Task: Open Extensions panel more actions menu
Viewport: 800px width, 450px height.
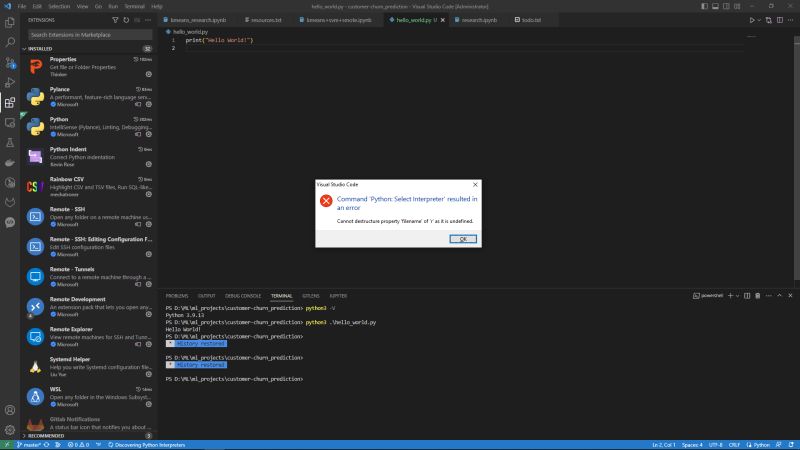Action: tap(148, 20)
